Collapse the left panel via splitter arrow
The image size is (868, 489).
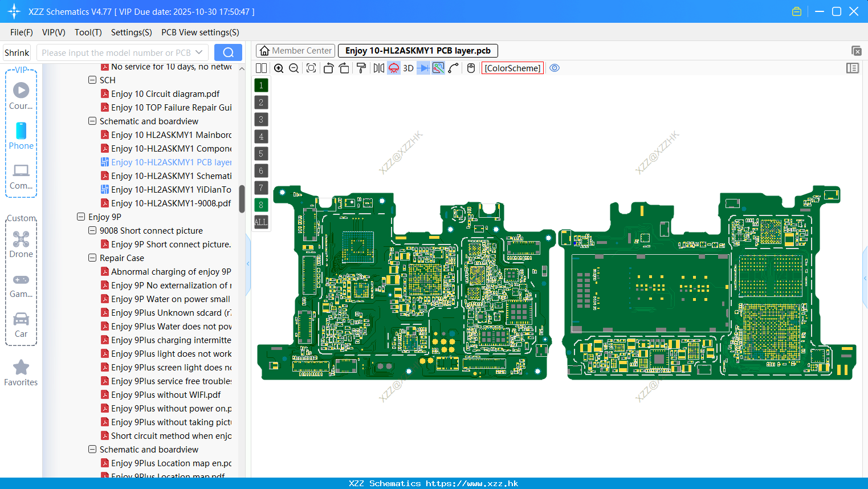248,264
